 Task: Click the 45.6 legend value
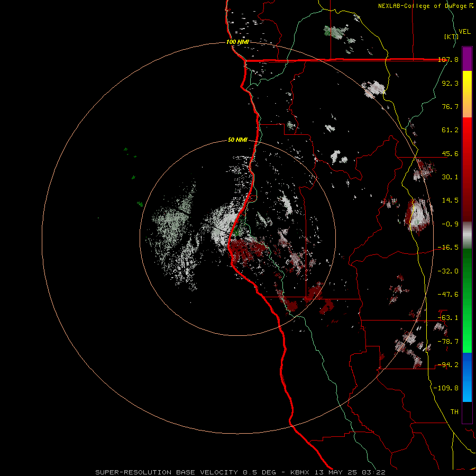450,153
